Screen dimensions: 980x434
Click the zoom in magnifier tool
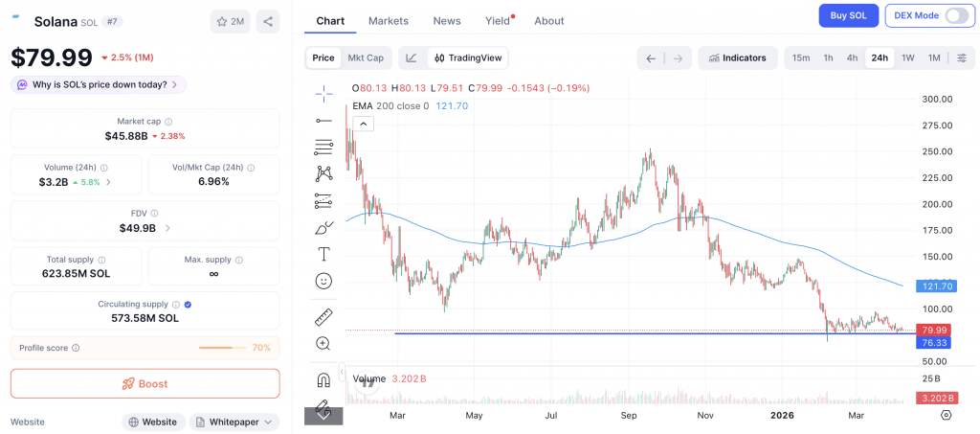point(323,343)
